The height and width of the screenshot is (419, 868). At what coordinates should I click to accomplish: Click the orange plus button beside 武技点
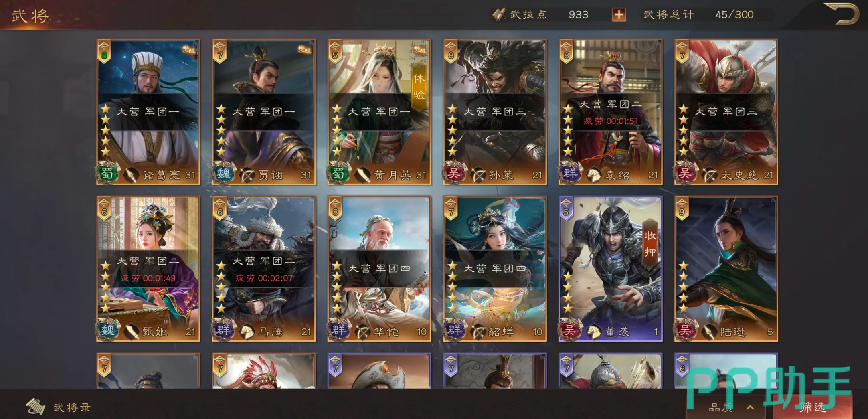coord(619,15)
